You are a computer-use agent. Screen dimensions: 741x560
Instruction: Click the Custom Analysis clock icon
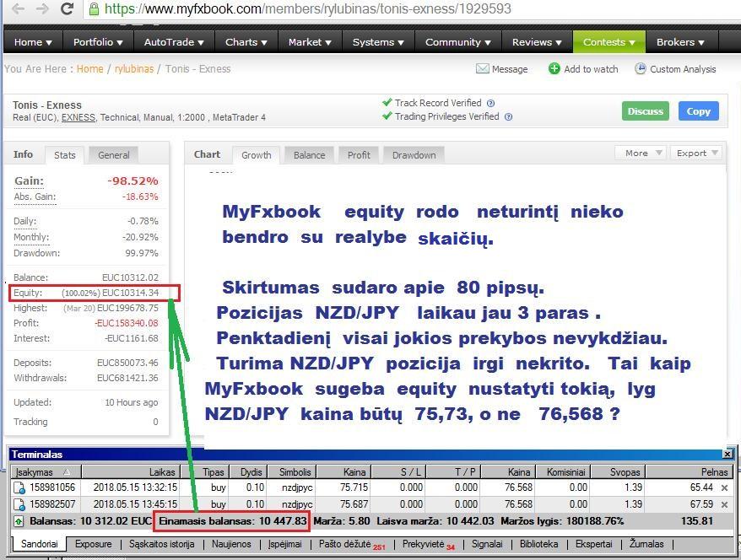[x=640, y=69]
